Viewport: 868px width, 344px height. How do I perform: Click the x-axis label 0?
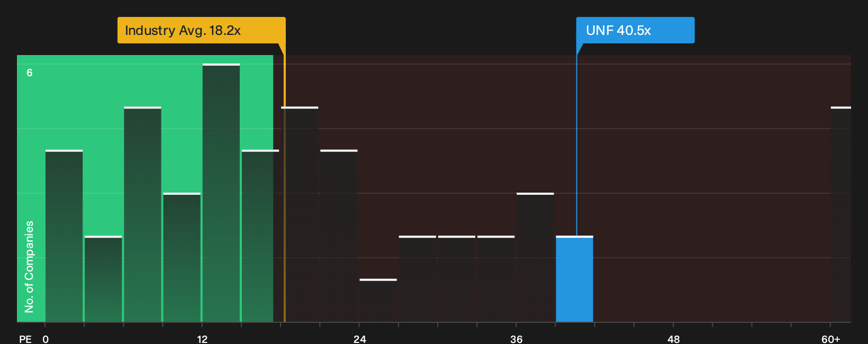(x=46, y=339)
